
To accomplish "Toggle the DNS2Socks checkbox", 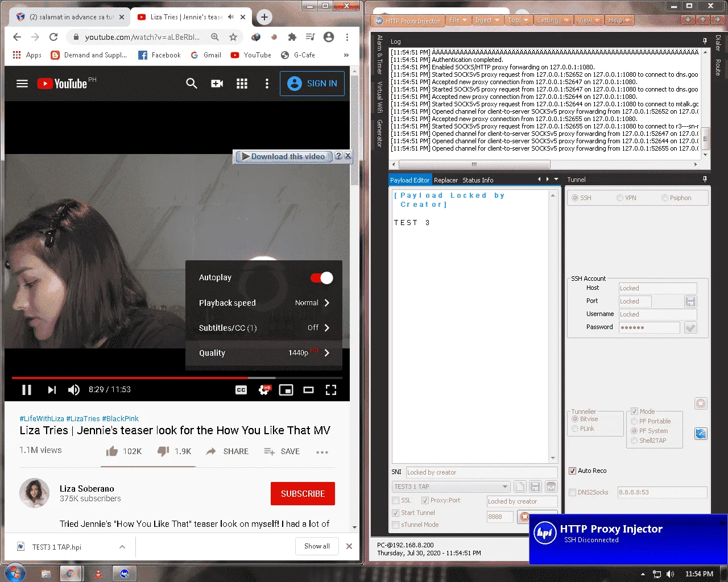I will click(573, 492).
